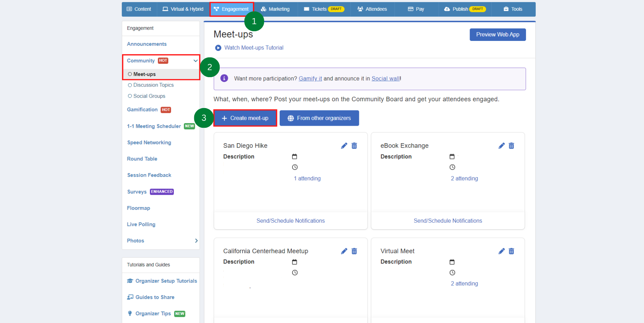The height and width of the screenshot is (323, 644).
Task: Click clock icon on eBook Exchange
Action: point(452,167)
